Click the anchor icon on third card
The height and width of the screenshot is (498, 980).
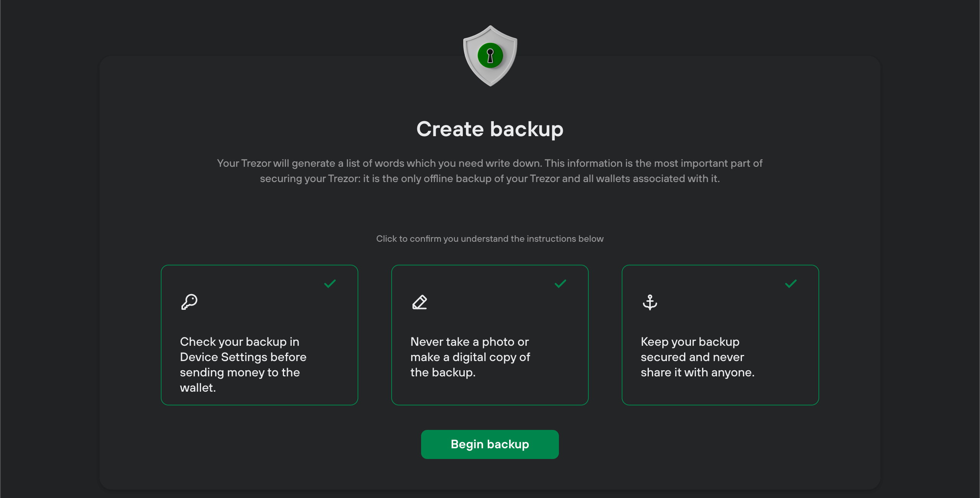click(650, 302)
